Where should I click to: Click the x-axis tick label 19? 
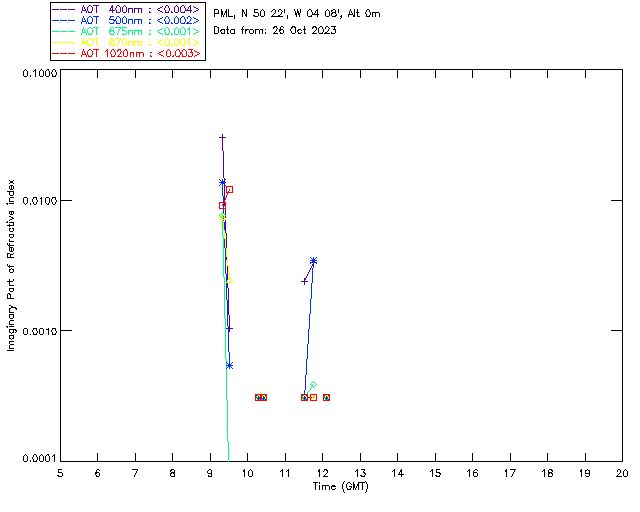click(585, 473)
